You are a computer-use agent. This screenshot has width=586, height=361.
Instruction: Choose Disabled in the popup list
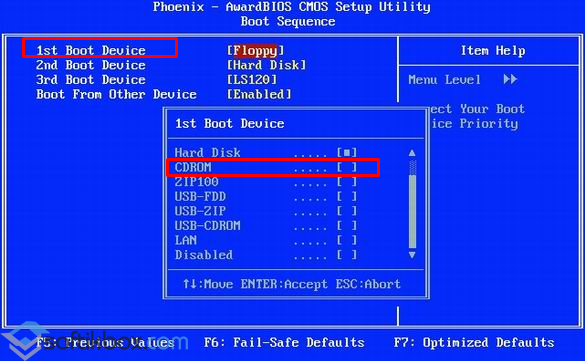click(x=265, y=255)
